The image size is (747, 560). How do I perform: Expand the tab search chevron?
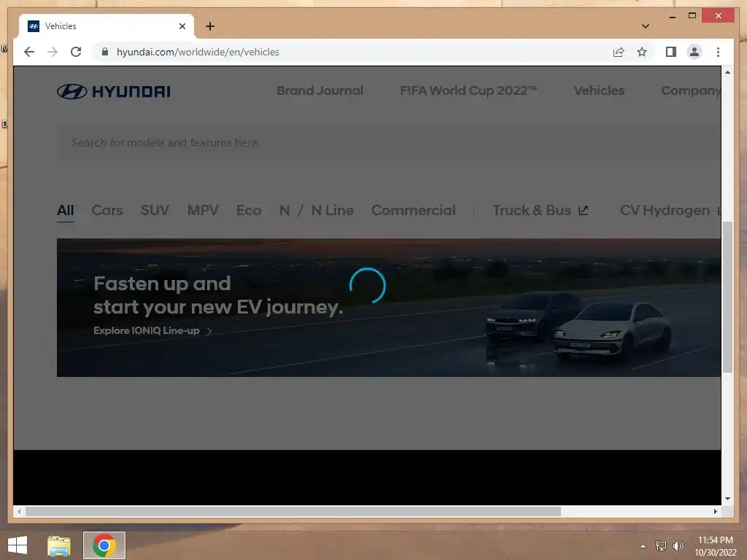click(645, 26)
